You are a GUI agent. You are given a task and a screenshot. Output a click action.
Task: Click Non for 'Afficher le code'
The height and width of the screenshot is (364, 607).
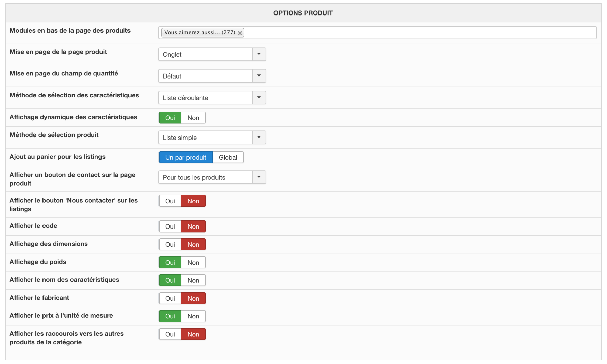[x=193, y=227]
